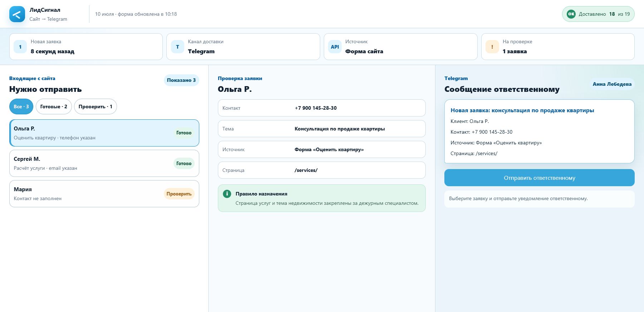Select Сергей М. request card
The height and width of the screenshot is (312, 644).
[x=104, y=163]
